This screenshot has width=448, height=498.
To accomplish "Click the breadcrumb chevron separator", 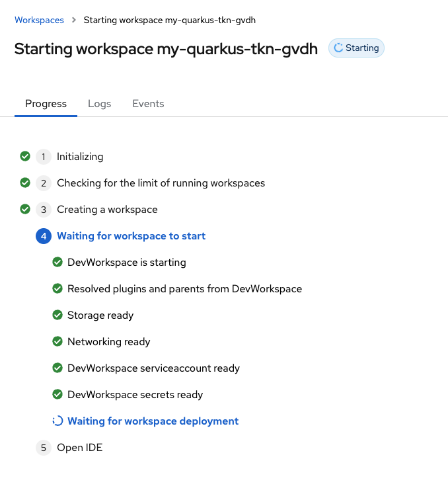I will pyautogui.click(x=74, y=20).
